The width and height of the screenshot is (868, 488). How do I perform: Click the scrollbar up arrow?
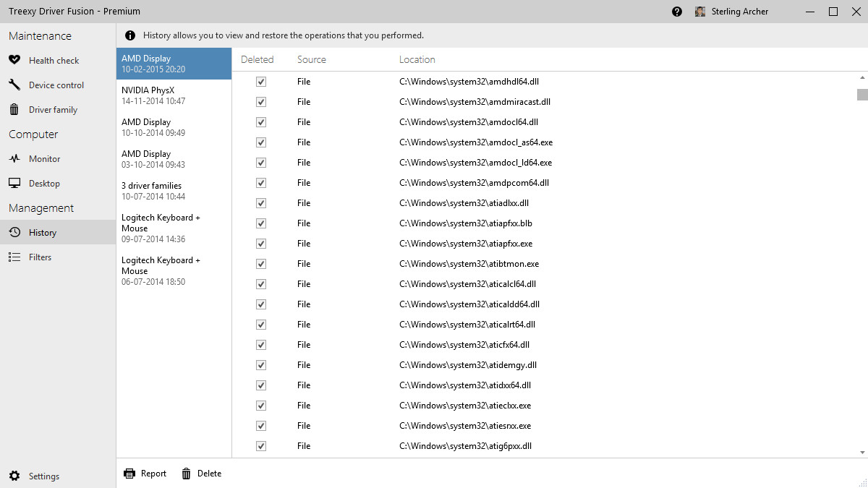[x=862, y=77]
